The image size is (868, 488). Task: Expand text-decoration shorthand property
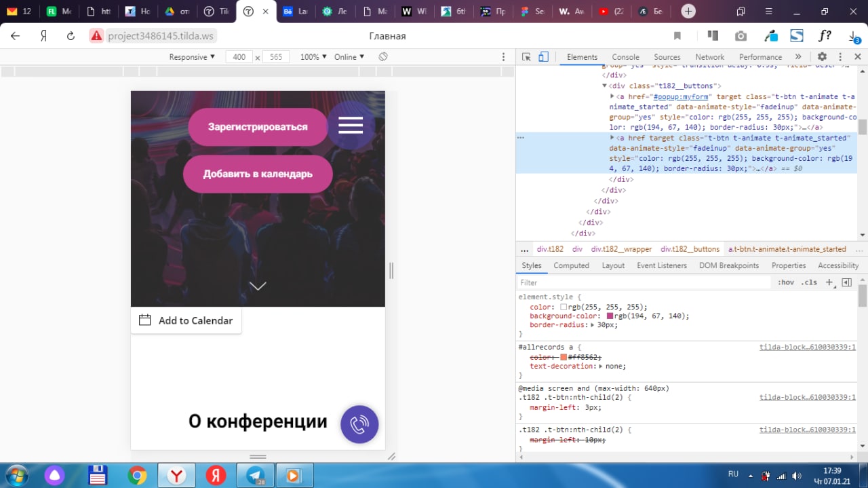(x=601, y=367)
